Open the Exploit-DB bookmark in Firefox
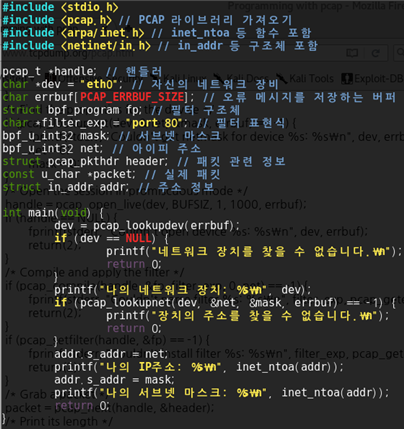This screenshot has height=433, width=404. (373, 79)
